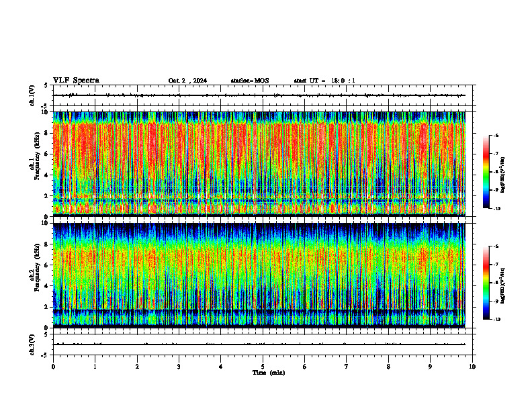Image resolution: width=532 pixels, height=411 pixels.
Task: Click time axis tick label "0"
Action: [53, 367]
